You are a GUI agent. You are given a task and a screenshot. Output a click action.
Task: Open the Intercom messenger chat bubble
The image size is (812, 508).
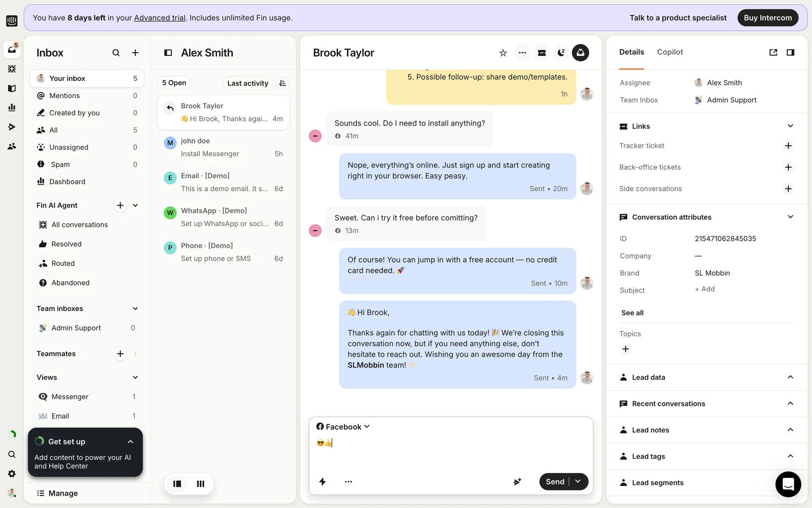point(788,484)
